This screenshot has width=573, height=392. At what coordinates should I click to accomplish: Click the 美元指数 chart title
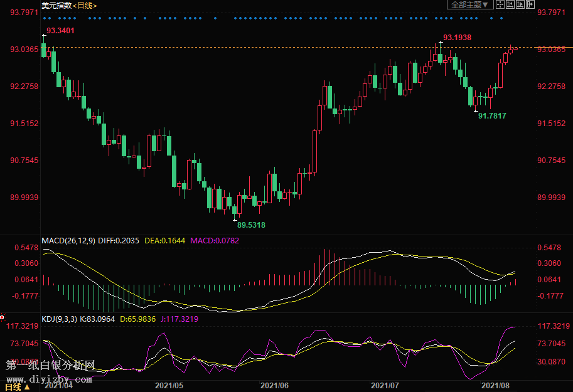coord(56,6)
